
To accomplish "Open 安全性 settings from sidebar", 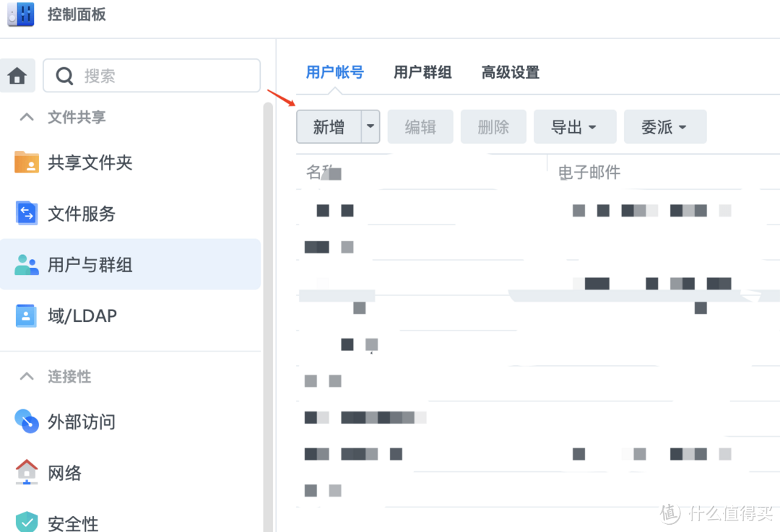I will 27,521.
